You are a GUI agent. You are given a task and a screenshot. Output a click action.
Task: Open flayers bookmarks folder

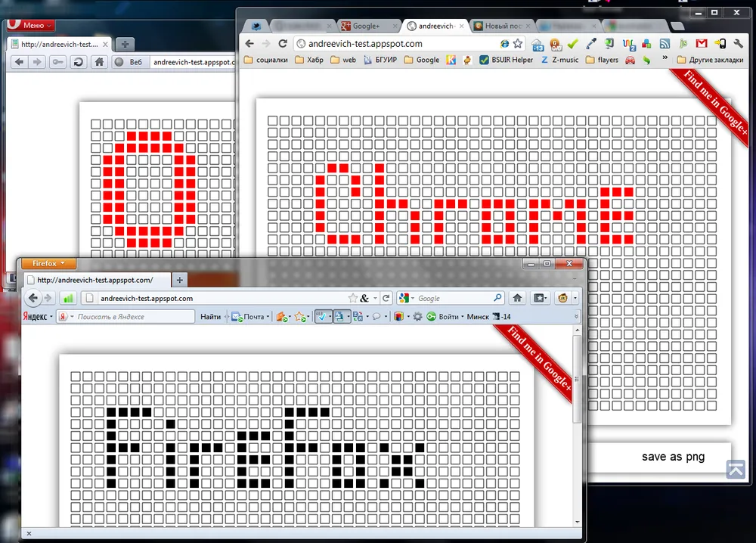[603, 60]
